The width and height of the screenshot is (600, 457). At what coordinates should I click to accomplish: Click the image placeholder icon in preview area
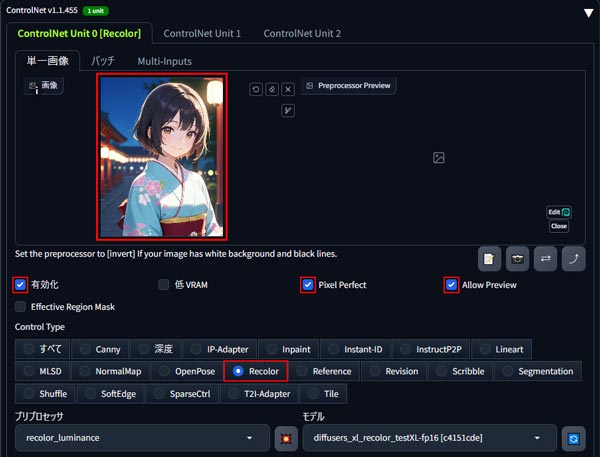(439, 158)
